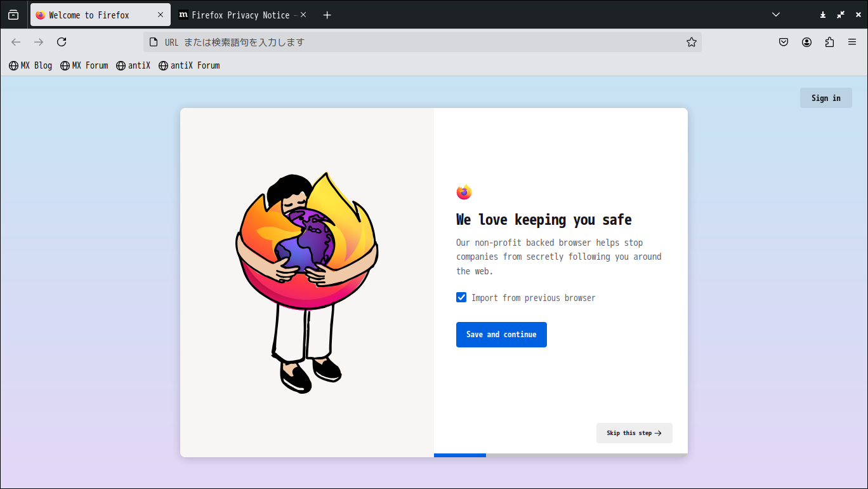Open the Save to Pocket icon

pos(784,42)
